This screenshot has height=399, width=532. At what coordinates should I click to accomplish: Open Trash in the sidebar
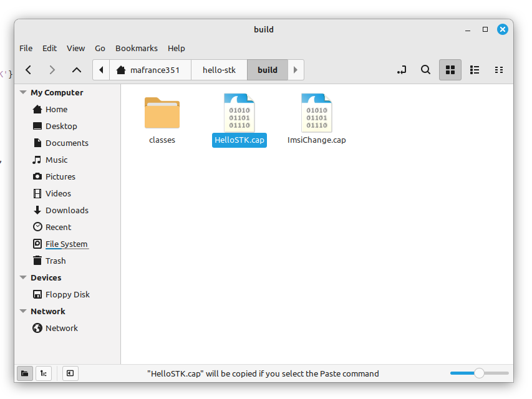[x=55, y=261]
